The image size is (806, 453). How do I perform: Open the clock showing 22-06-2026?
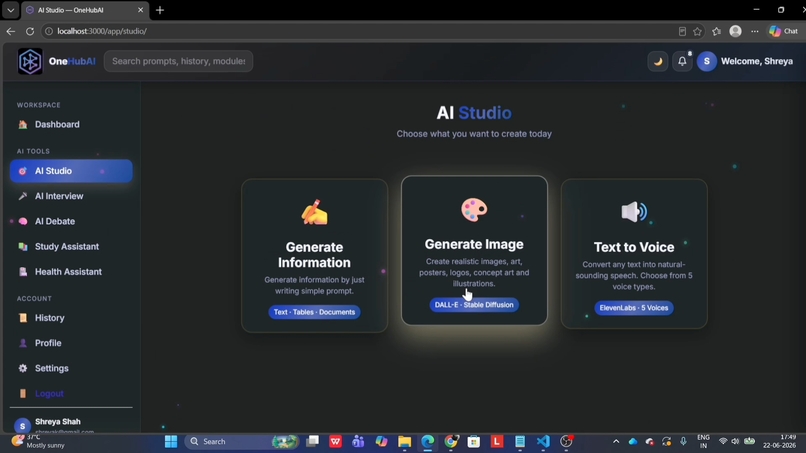tap(780, 441)
